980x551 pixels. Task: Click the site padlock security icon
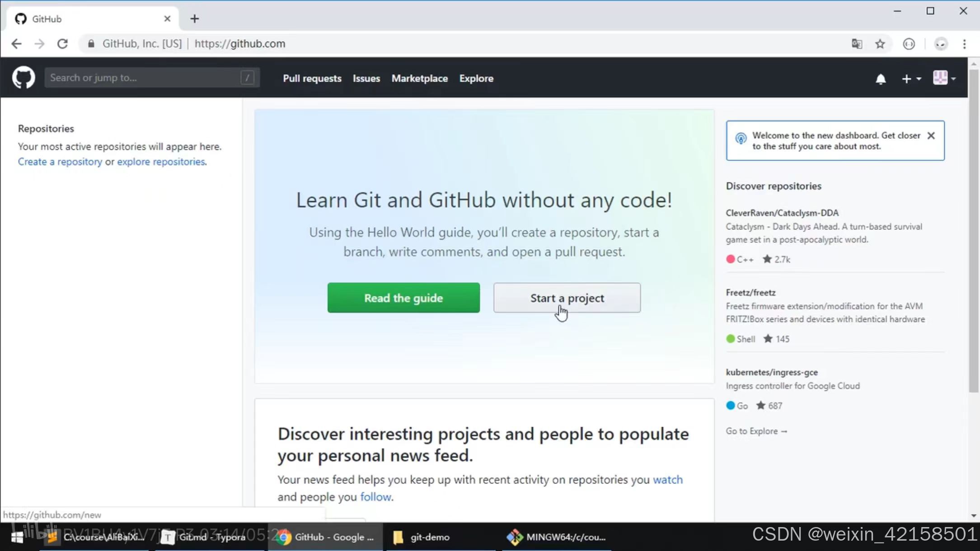tap(91, 44)
